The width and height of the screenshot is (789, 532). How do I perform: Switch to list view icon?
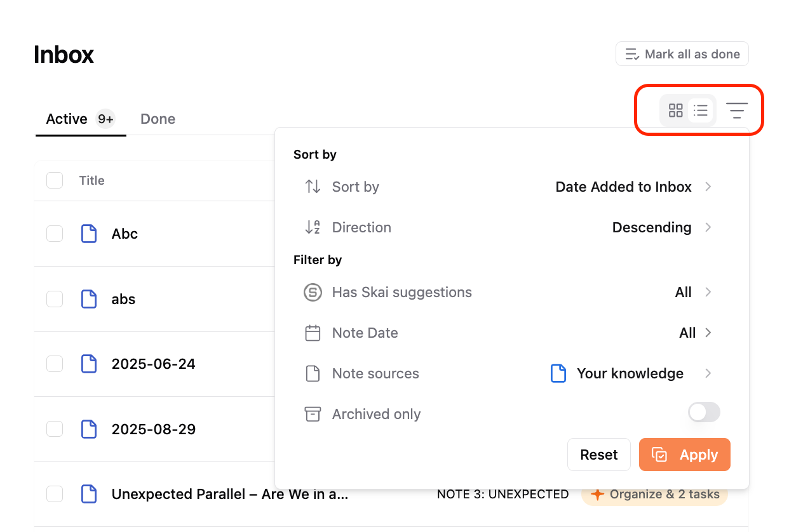tap(701, 110)
